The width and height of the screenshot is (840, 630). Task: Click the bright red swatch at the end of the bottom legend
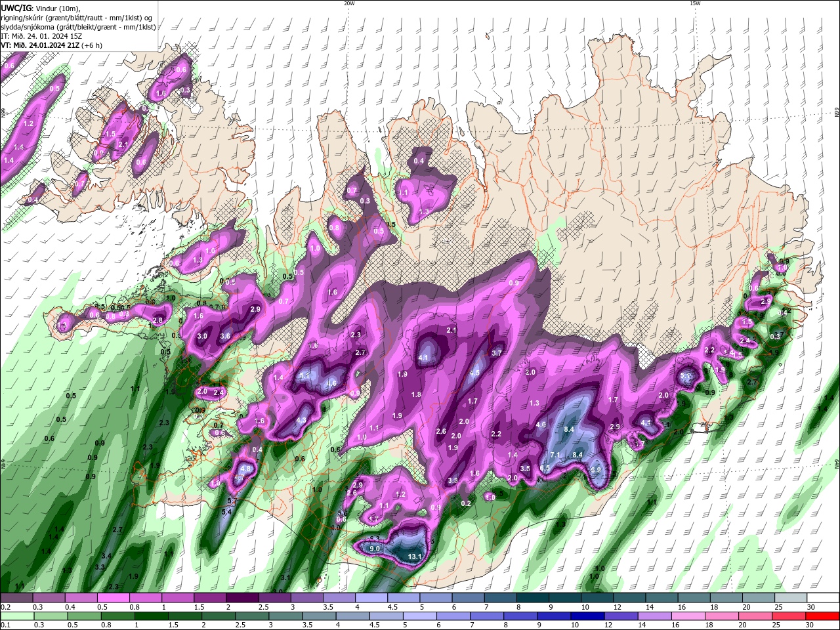[822, 616]
